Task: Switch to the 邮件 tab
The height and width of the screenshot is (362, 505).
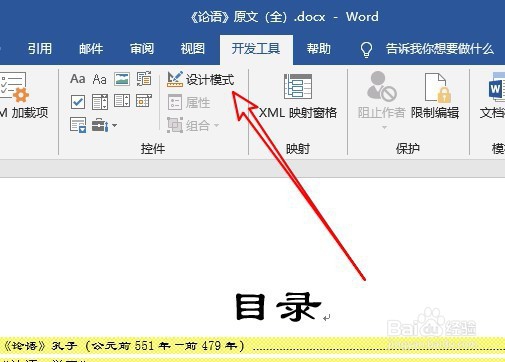Action: pyautogui.click(x=91, y=49)
